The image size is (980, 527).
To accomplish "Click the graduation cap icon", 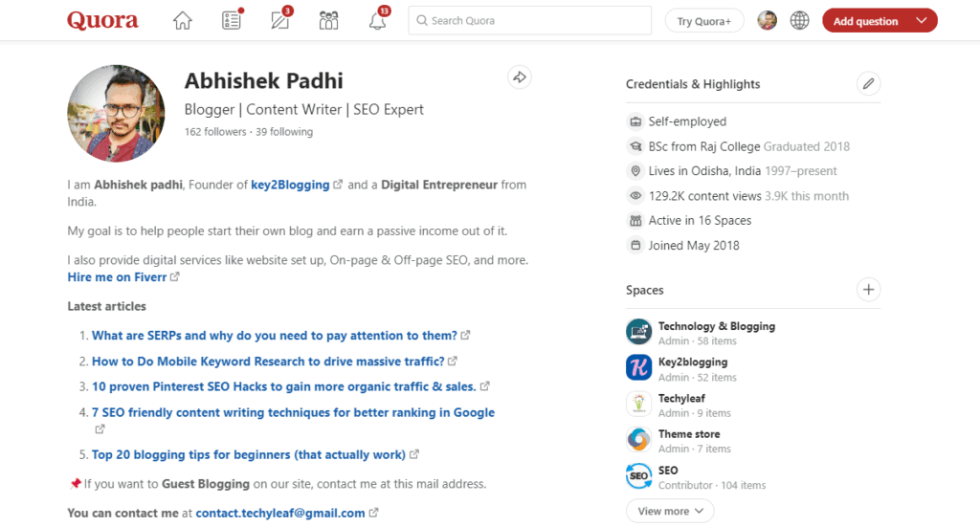I will [635, 146].
